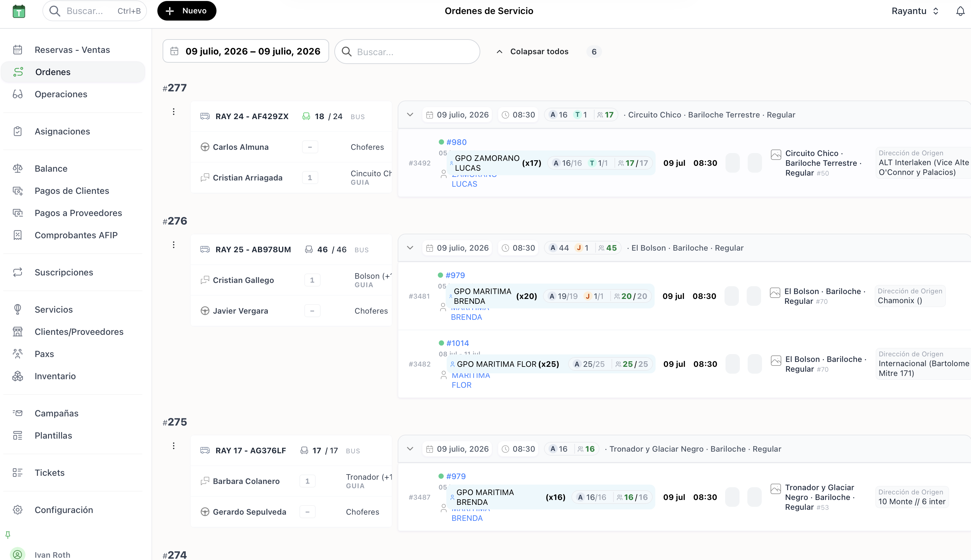Open Reservas - Ventas section
Image resolution: width=971 pixels, height=560 pixels.
[72, 50]
